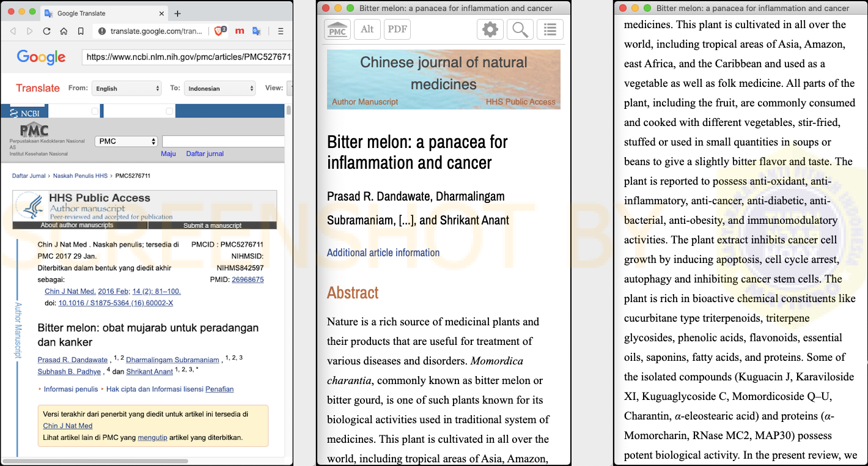Click HHS Public Access in journal banner
The image size is (868, 466).
(521, 102)
